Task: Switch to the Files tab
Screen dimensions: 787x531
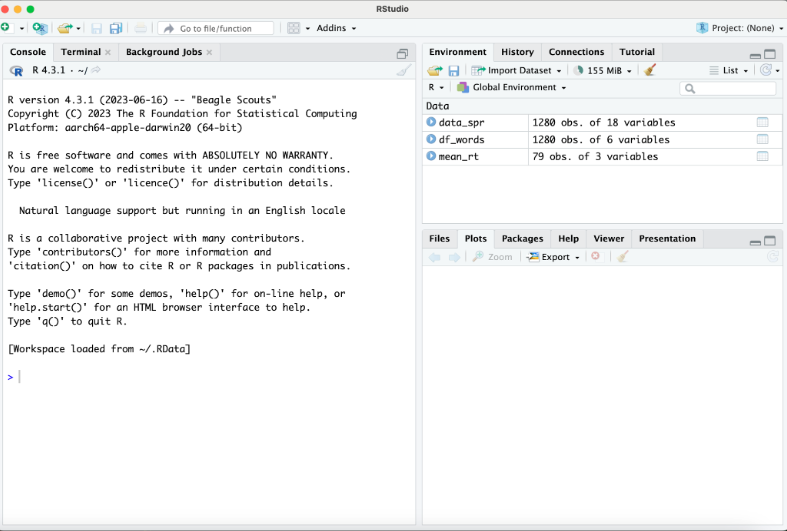Action: 439,238
